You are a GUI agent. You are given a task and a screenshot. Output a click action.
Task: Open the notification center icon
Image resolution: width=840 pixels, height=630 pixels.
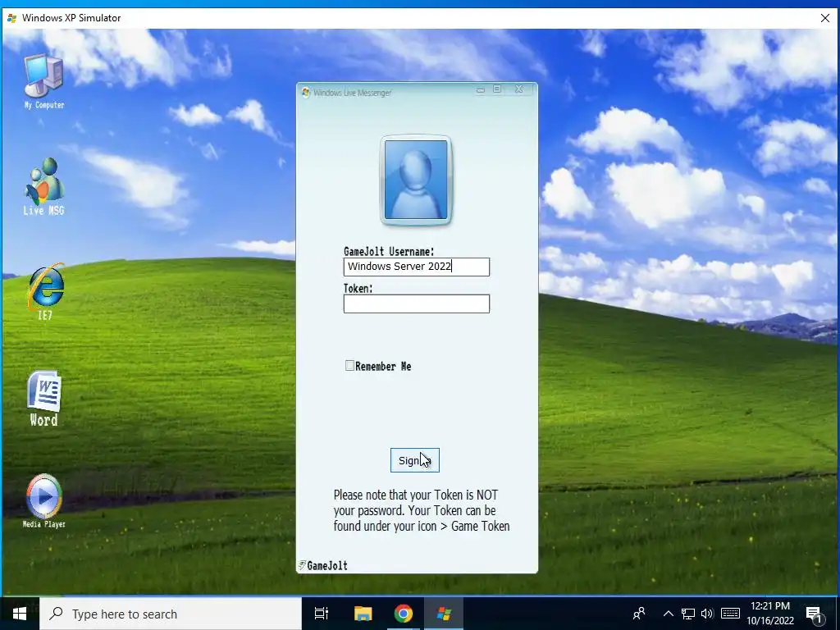815,614
